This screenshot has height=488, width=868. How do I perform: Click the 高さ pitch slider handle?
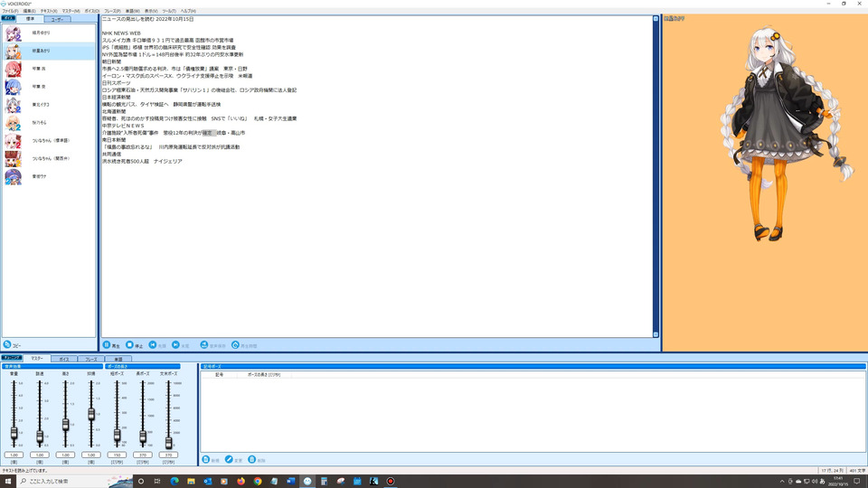coord(65,425)
